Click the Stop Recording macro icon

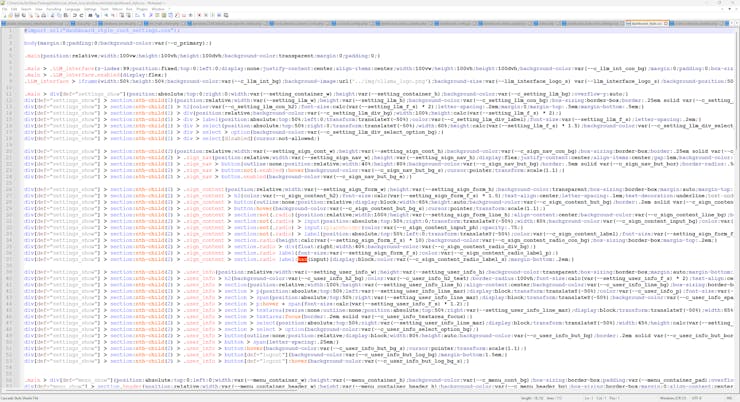(x=206, y=15)
